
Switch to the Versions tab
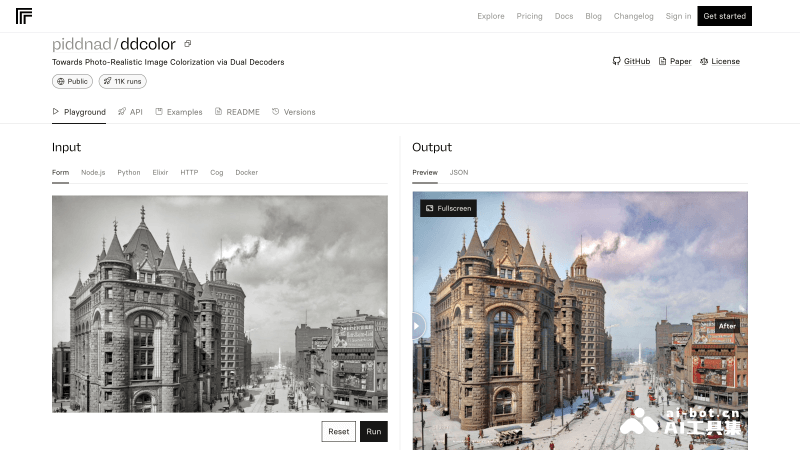point(294,112)
